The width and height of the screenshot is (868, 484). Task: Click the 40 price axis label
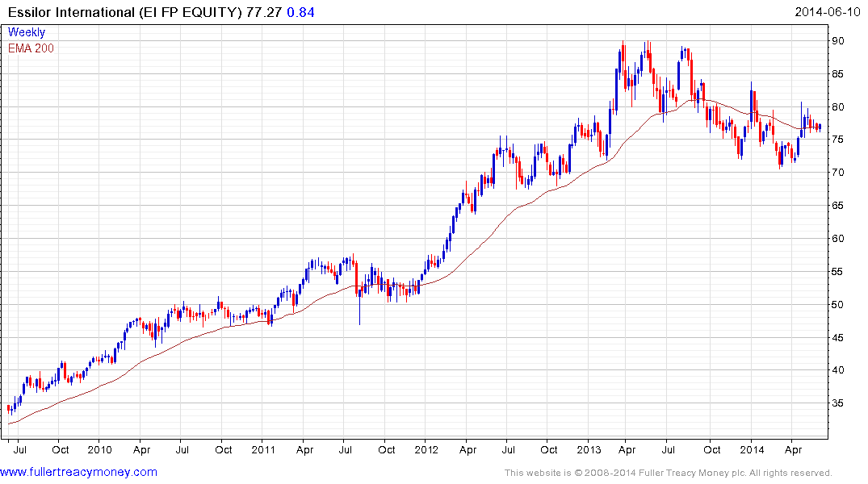pos(837,370)
